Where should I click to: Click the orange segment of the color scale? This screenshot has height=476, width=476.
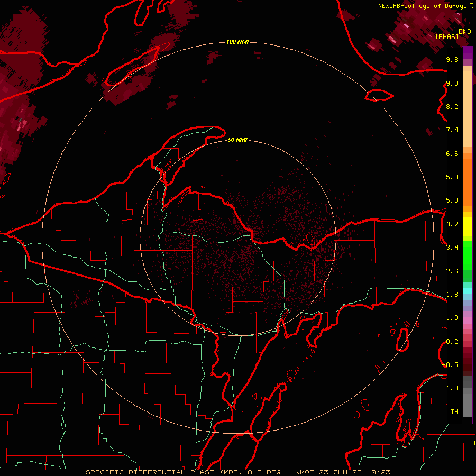(x=467, y=182)
